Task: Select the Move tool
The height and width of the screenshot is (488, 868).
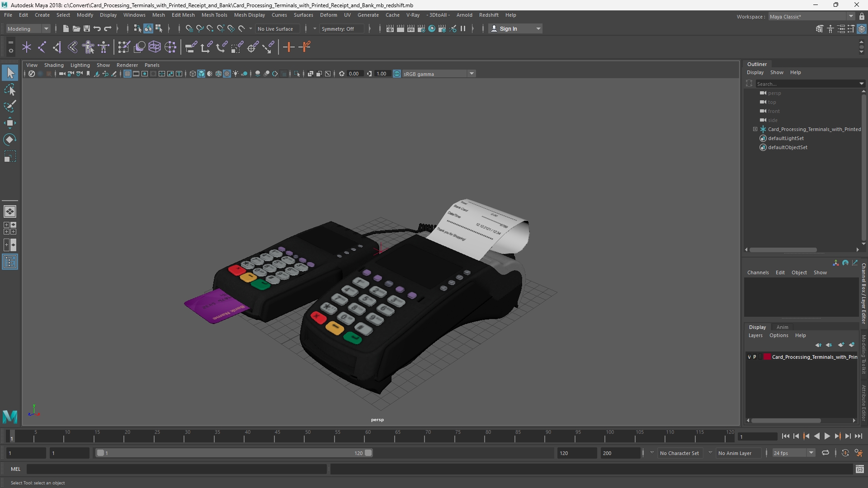Action: (10, 123)
